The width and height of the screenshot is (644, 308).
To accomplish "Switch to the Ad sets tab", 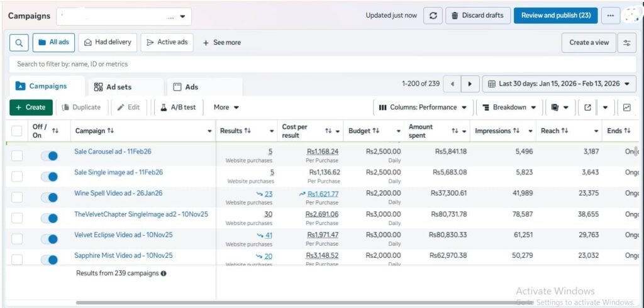I will pos(113,87).
